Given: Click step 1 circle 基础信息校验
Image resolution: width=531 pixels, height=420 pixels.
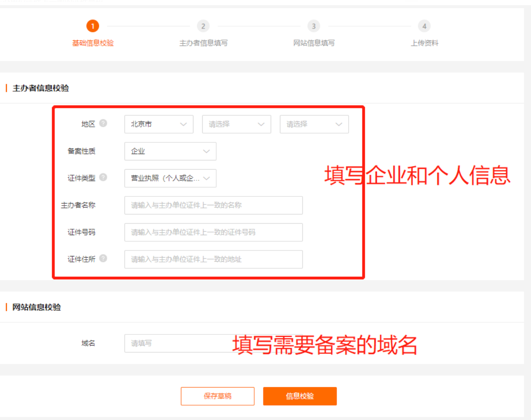Looking at the screenshot, I should [x=93, y=26].
